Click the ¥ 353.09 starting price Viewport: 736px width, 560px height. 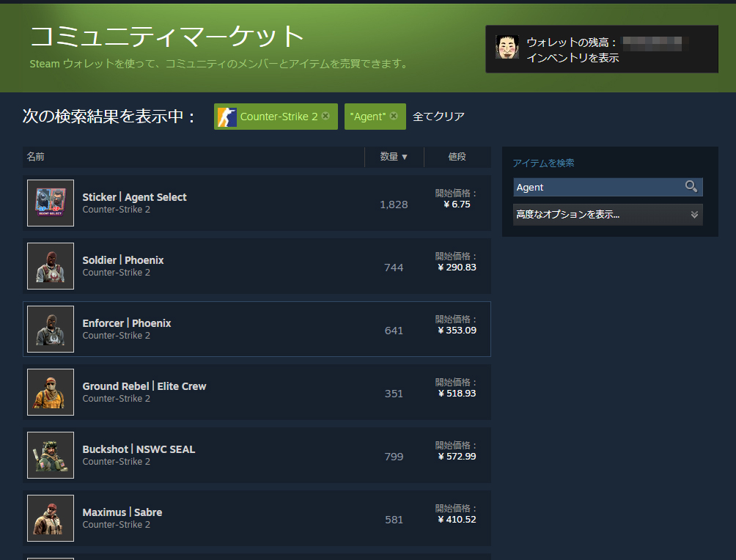pyautogui.click(x=457, y=330)
